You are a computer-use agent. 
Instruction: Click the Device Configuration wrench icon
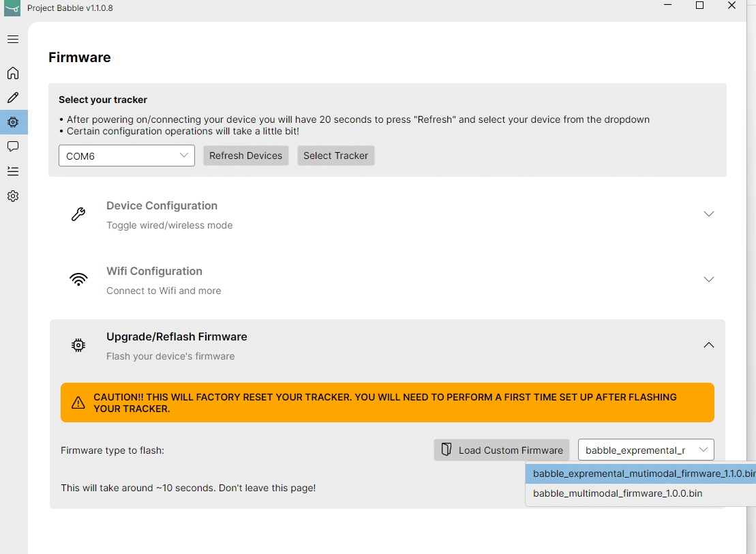(x=78, y=214)
